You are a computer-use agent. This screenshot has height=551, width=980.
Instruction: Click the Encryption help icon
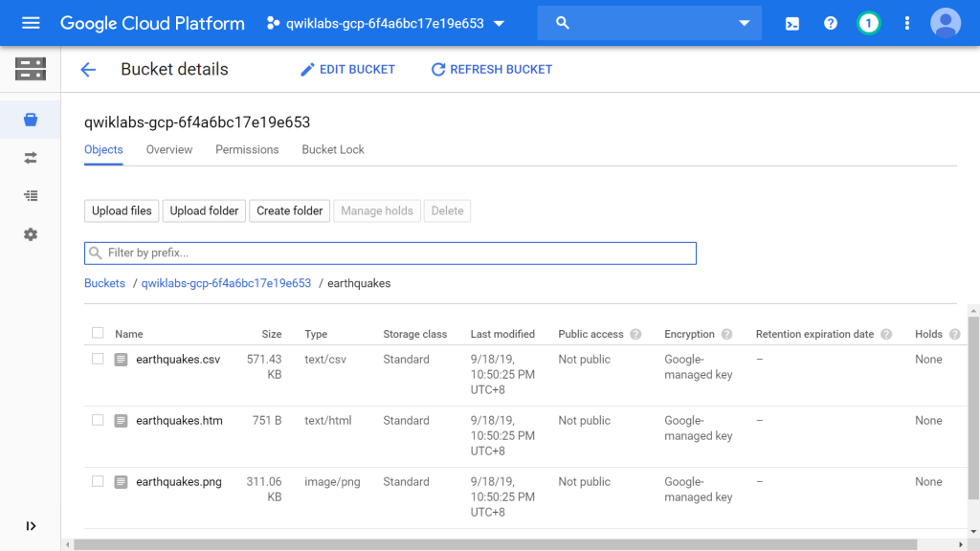coord(726,334)
